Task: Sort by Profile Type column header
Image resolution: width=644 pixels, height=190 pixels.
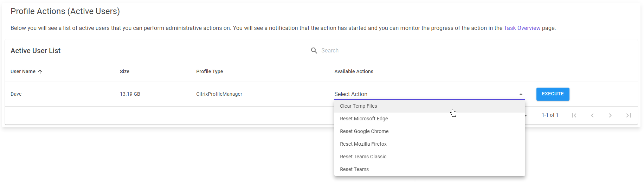Action: (210, 72)
